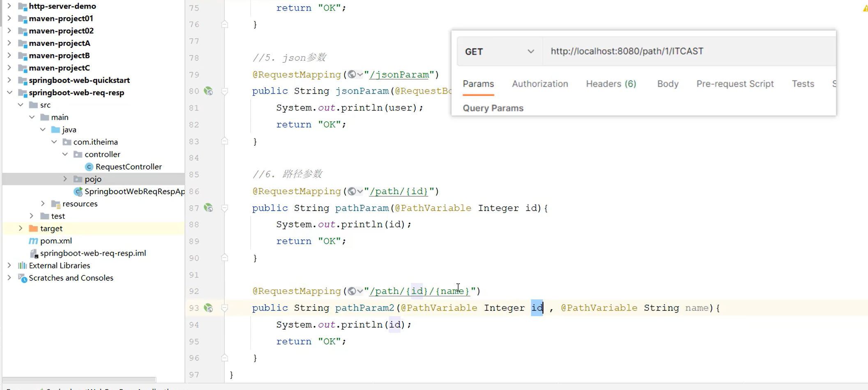
Task: Click the SpringbootWebReqRespApplication class icon
Action: tap(78, 192)
